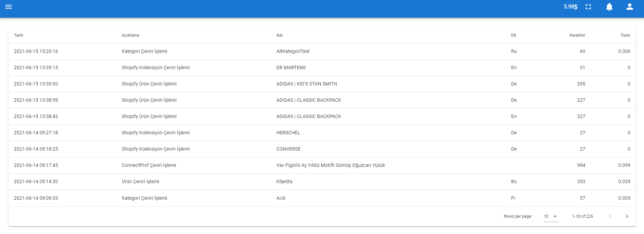The height and width of the screenshot is (234, 644).
Task: Select the date 2021-06-15 15:20:16
Action: [36, 52]
